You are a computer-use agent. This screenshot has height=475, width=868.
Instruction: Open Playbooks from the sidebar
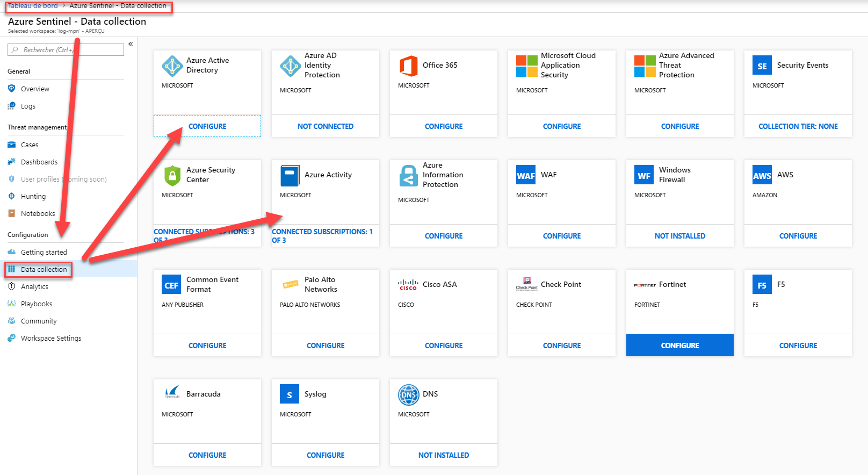(37, 304)
